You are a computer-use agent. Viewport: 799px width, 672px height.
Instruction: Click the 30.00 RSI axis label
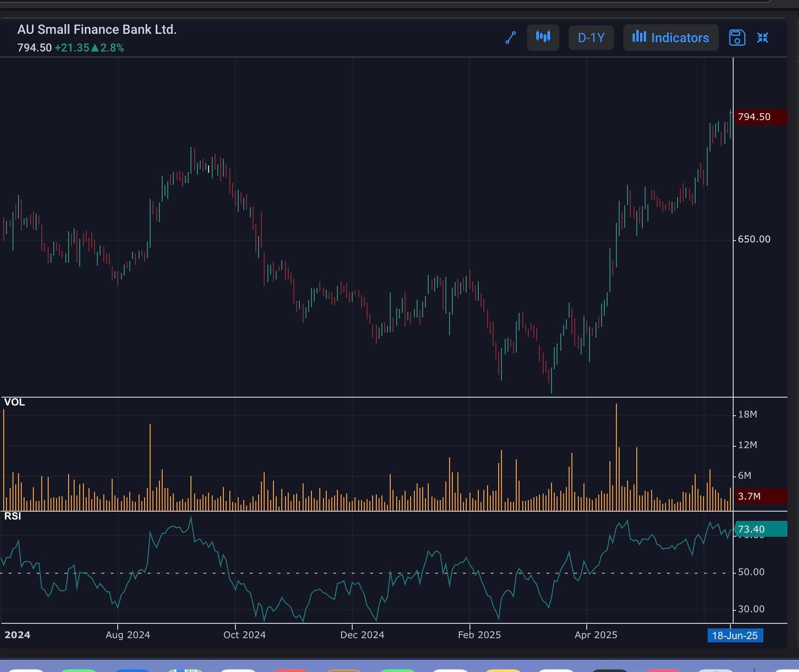point(751,609)
